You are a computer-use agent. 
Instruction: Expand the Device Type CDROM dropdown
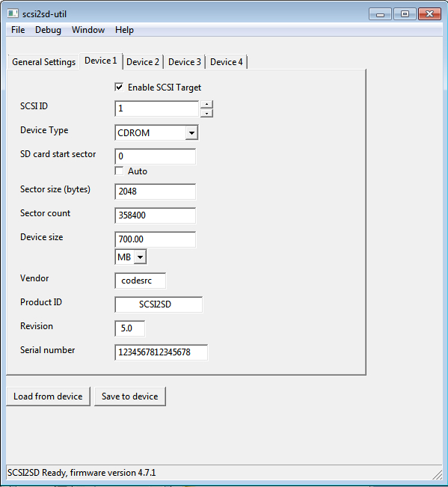192,132
